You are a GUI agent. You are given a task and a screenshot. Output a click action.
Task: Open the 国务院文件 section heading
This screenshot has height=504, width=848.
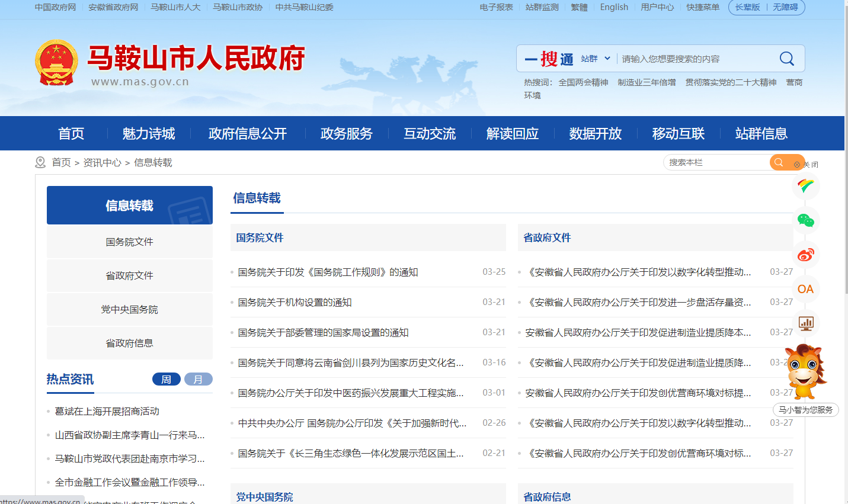pyautogui.click(x=260, y=237)
